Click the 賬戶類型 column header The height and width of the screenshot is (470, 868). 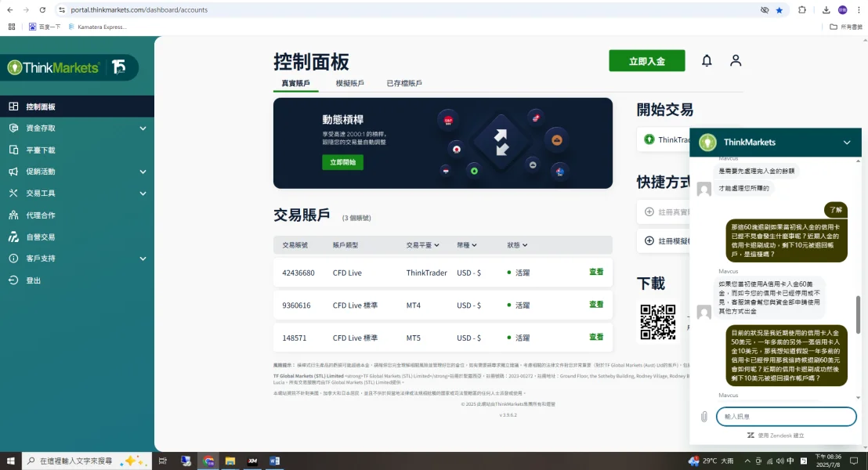[345, 244]
